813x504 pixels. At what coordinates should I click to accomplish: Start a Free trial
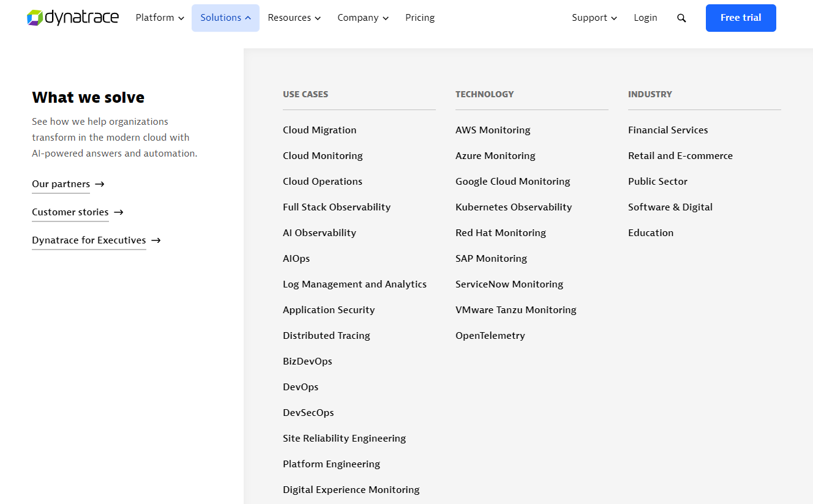click(741, 18)
